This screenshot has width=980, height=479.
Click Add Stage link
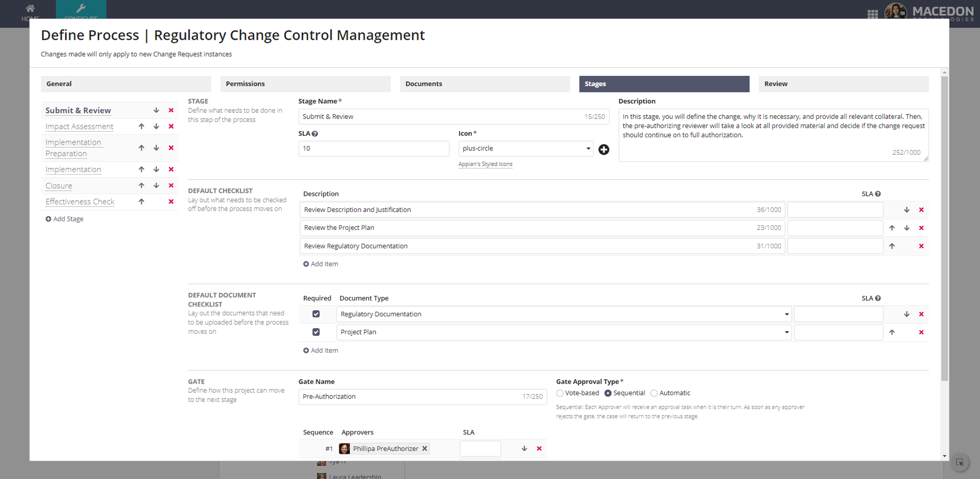(64, 219)
